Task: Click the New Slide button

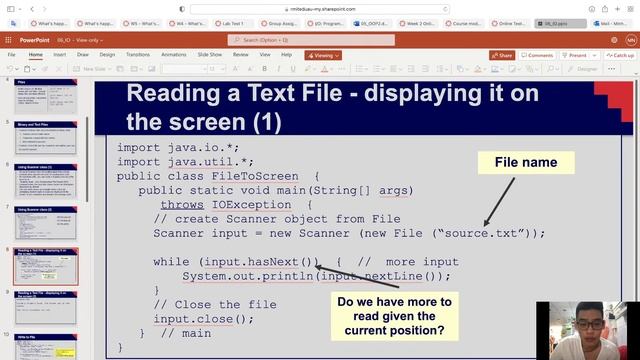Action: 89,69
